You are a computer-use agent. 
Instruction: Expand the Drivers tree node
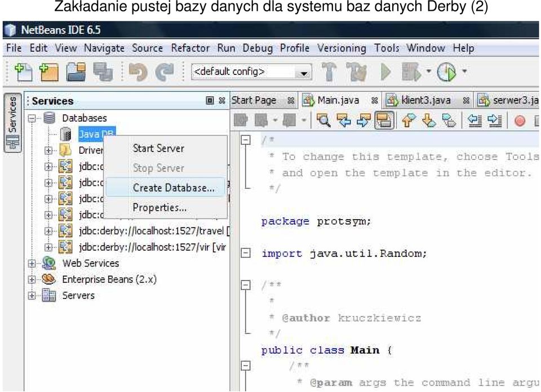(x=48, y=150)
